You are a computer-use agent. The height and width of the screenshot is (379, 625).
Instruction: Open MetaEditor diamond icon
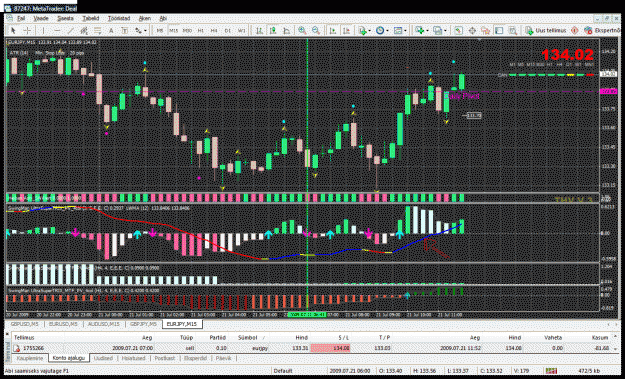[575, 30]
